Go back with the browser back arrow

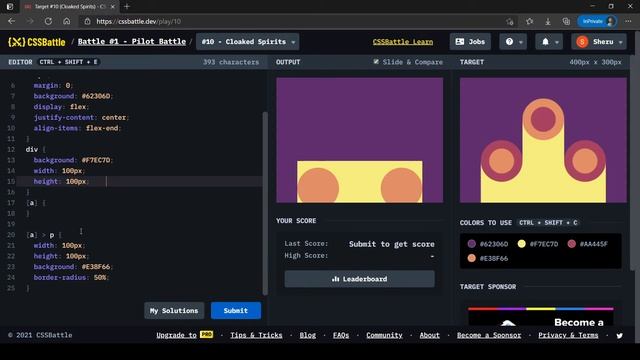[x=11, y=21]
